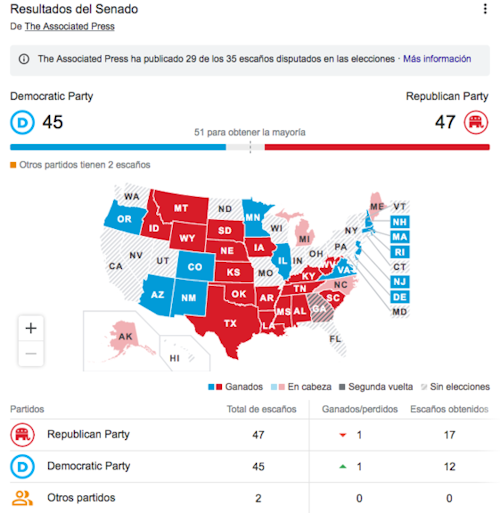The image size is (500, 513).
Task: Select Alaska on the map inset
Action: (124, 337)
